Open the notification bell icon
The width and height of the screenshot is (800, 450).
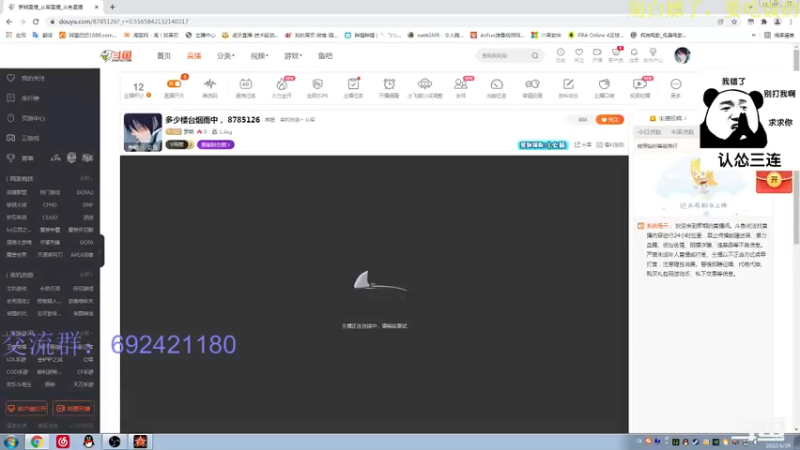(x=634, y=55)
